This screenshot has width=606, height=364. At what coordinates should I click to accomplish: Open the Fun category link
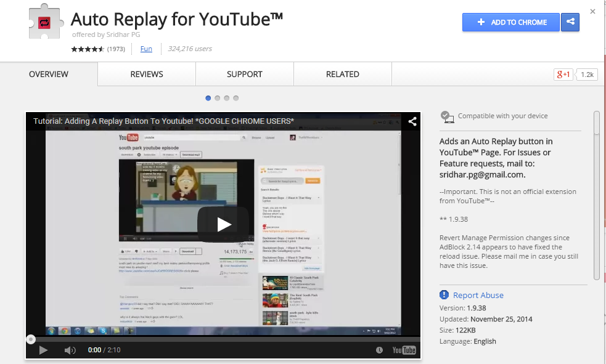(146, 49)
